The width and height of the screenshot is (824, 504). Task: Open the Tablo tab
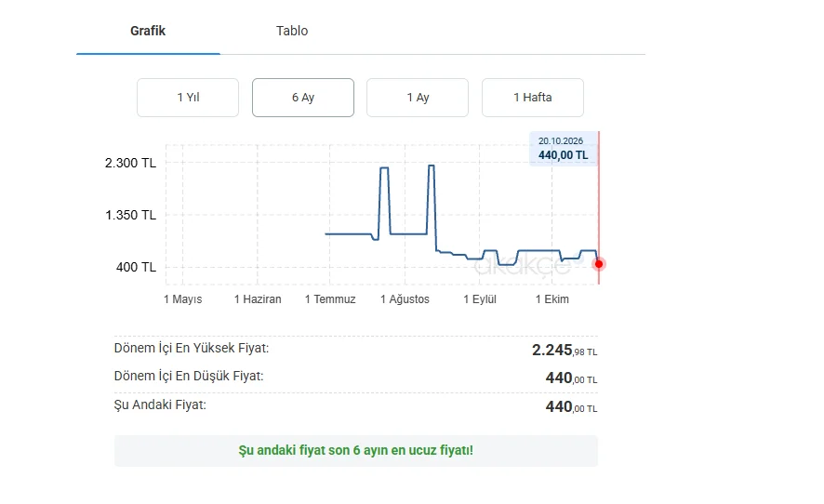[292, 31]
